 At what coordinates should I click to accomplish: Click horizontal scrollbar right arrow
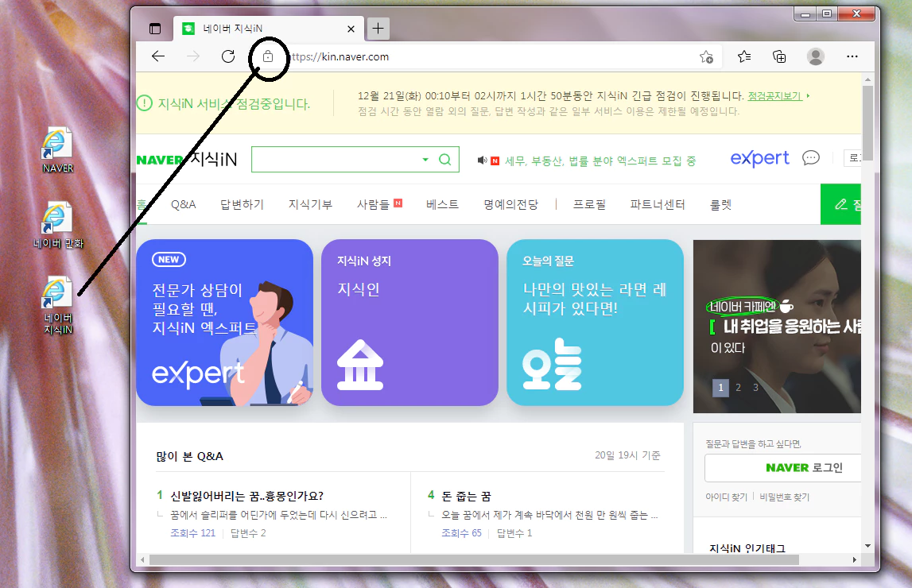click(x=855, y=559)
